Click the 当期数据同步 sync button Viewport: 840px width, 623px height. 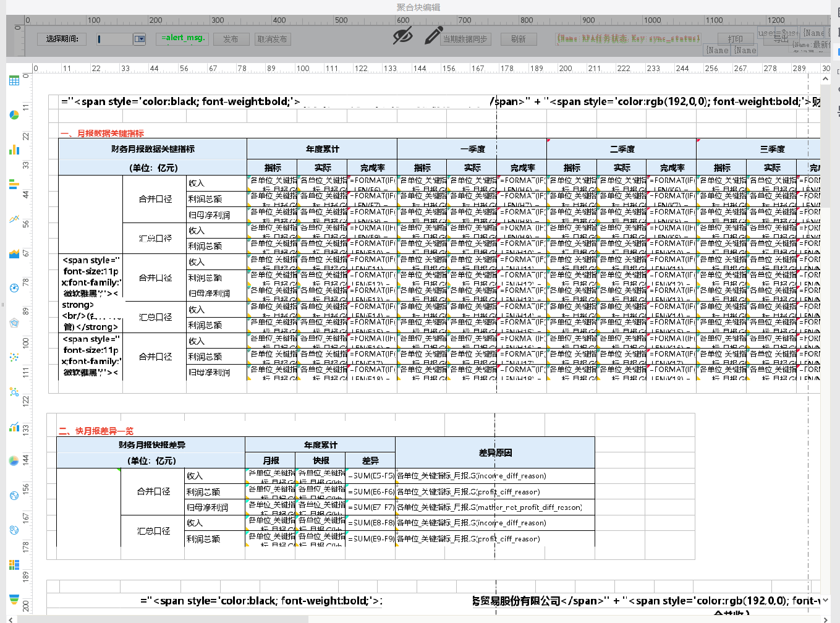465,39
